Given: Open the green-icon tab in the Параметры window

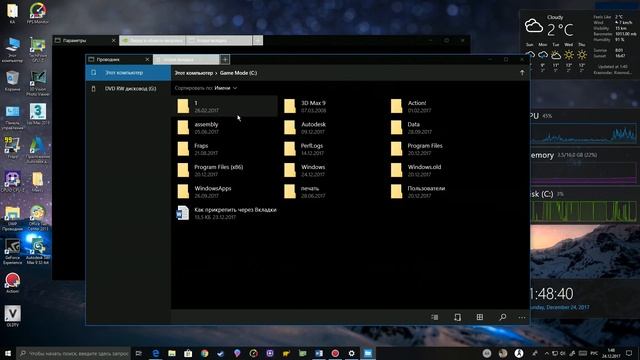Looking at the screenshot, I should point(153,40).
